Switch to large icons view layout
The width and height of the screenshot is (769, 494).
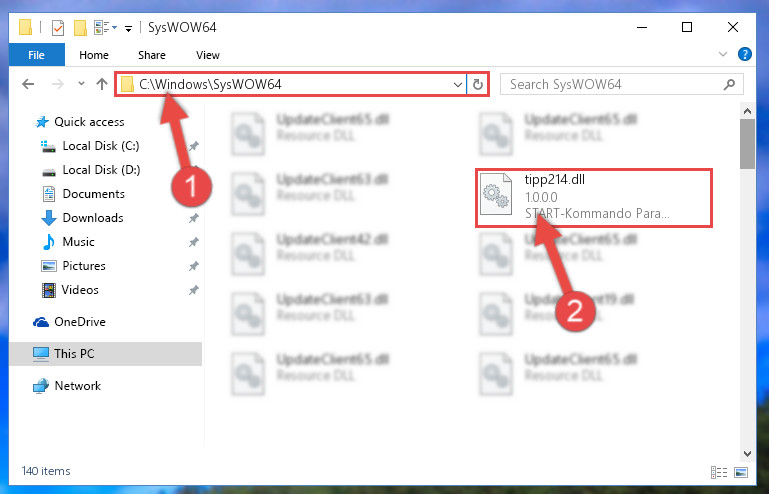(741, 472)
